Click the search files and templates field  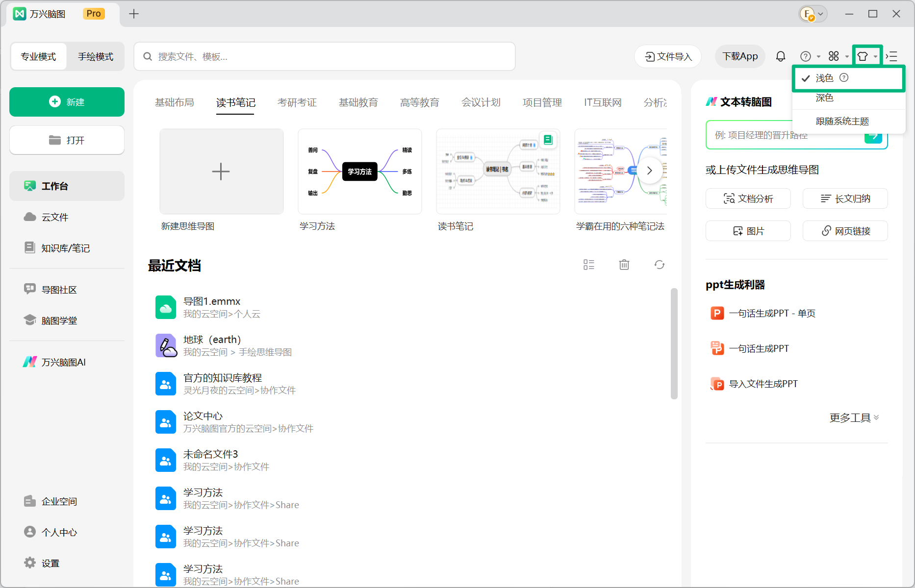click(325, 56)
